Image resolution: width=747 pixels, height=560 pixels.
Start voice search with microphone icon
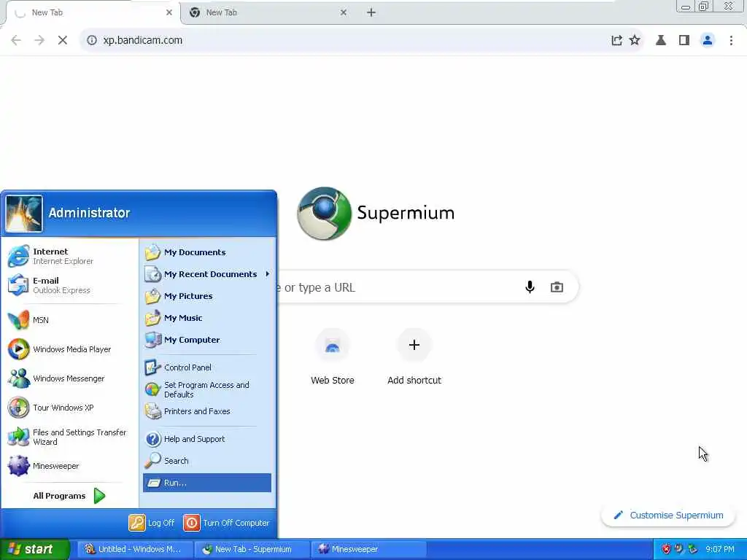tap(530, 287)
